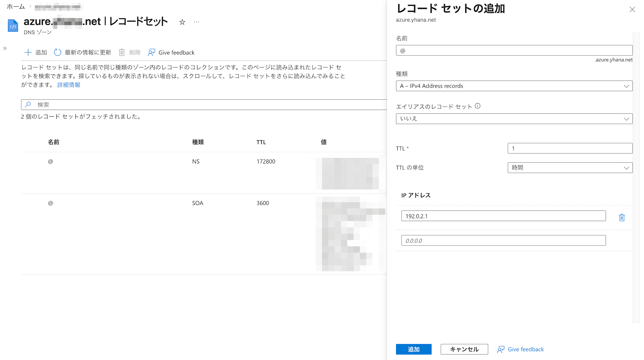The height and width of the screenshot is (360, 644).
Task: Select the SOA record row type cell
Action: [x=198, y=203]
